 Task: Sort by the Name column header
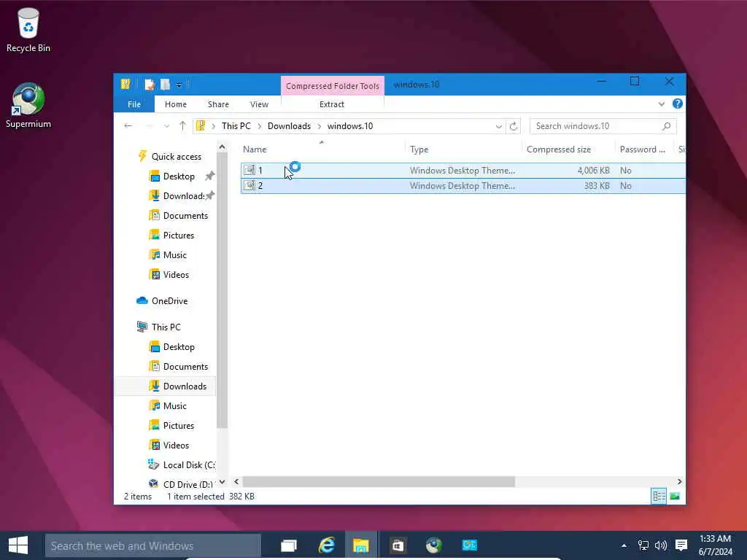click(x=322, y=149)
